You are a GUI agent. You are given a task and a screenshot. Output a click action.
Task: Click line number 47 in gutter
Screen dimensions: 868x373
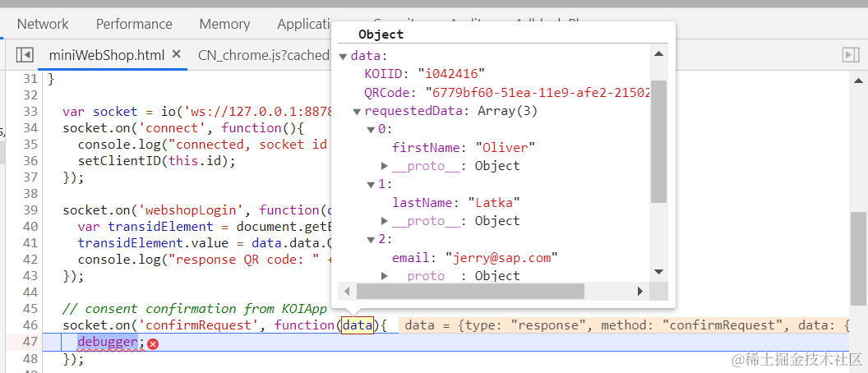[x=31, y=342]
